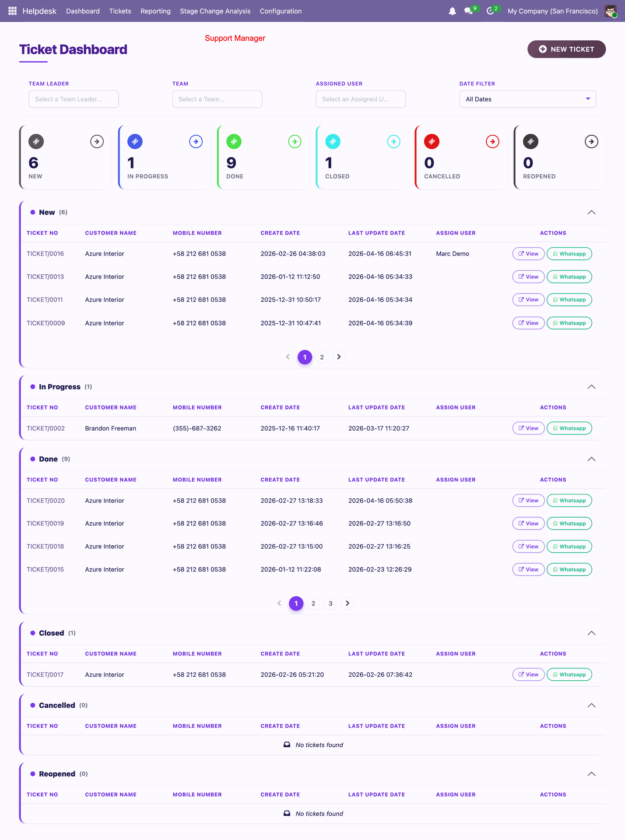Open the Tickets menu
This screenshot has width=625, height=840.
point(120,11)
